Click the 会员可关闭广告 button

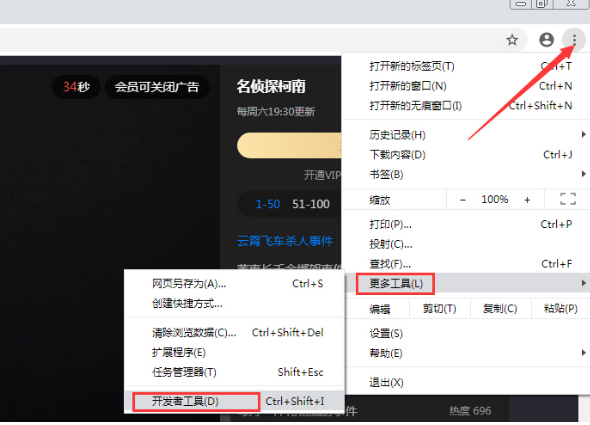[x=157, y=87]
